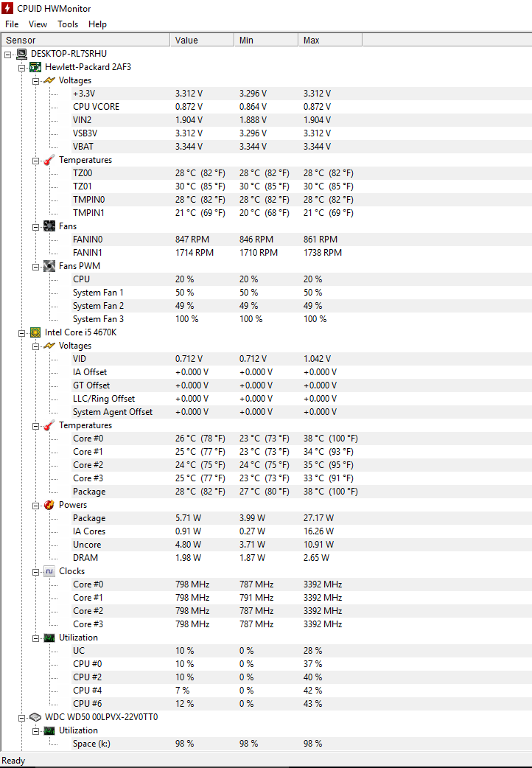The height and width of the screenshot is (768, 532).
Task: Collapse the Intel Core i5 4670K node
Action: (21, 334)
